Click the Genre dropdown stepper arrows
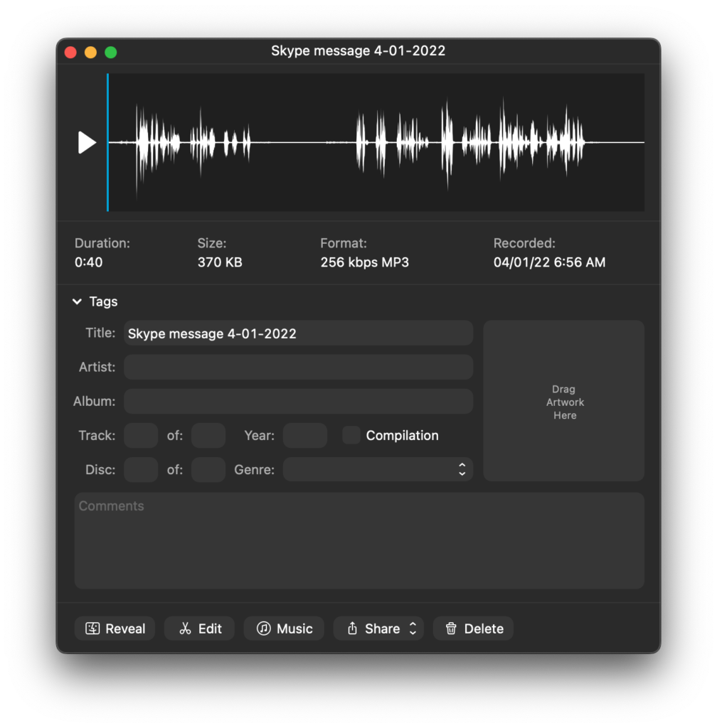Screen dimensions: 717x728 pos(462,470)
